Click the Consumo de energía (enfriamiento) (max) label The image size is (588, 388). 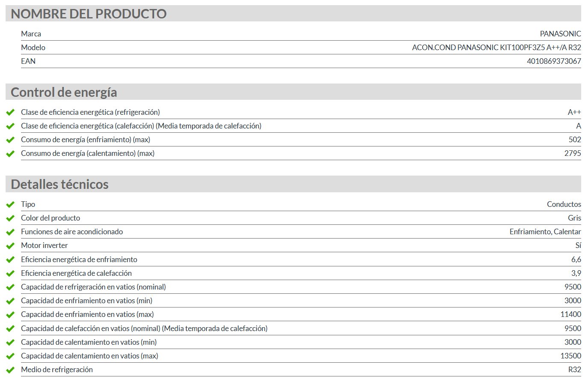pyautogui.click(x=86, y=140)
